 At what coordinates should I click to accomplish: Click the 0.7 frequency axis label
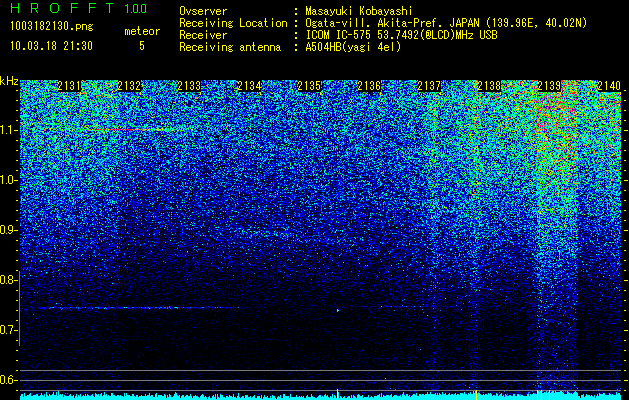tap(8, 330)
